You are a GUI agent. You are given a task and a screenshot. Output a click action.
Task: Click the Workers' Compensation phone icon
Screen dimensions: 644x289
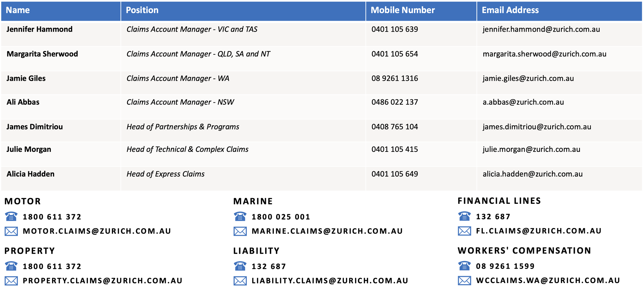pos(464,266)
